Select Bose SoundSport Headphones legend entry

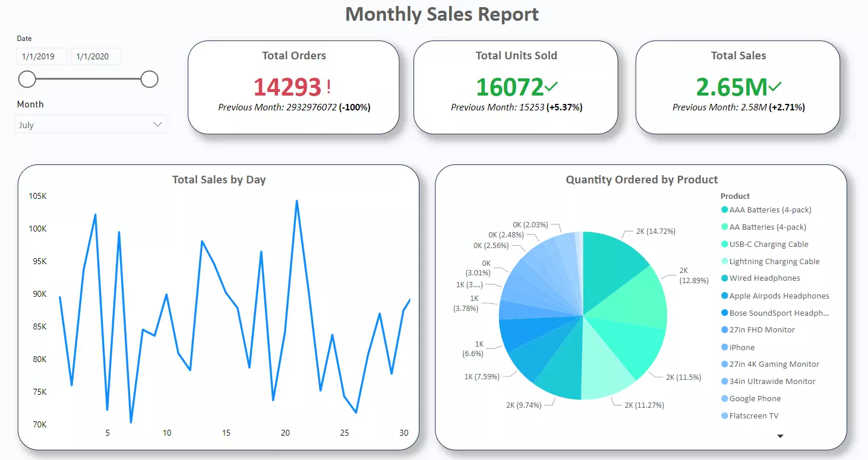pyautogui.click(x=775, y=313)
